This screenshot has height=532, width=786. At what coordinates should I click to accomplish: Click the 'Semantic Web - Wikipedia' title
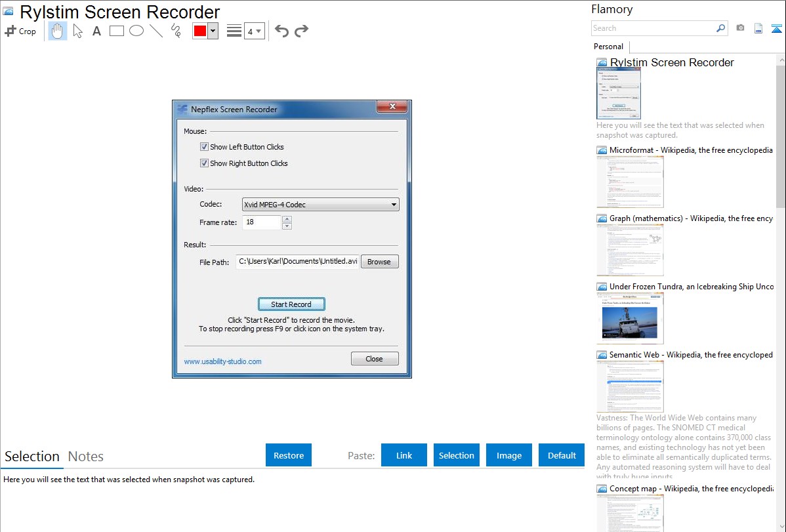691,355
